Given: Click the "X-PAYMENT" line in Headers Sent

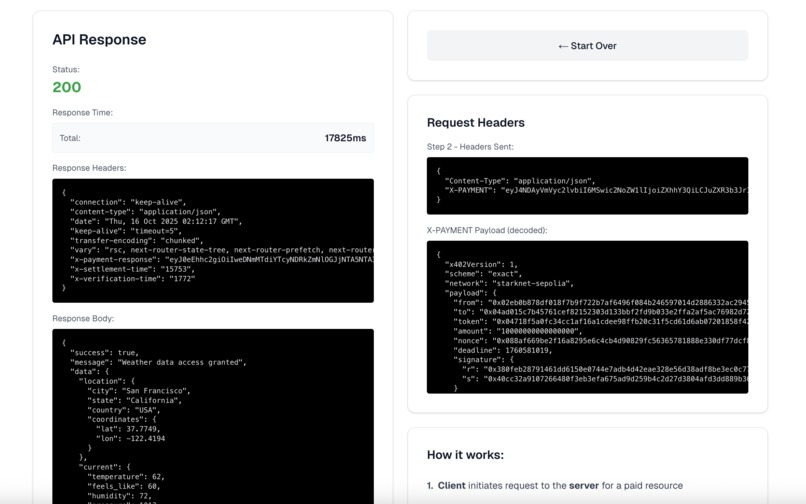Looking at the screenshot, I should 596,190.
